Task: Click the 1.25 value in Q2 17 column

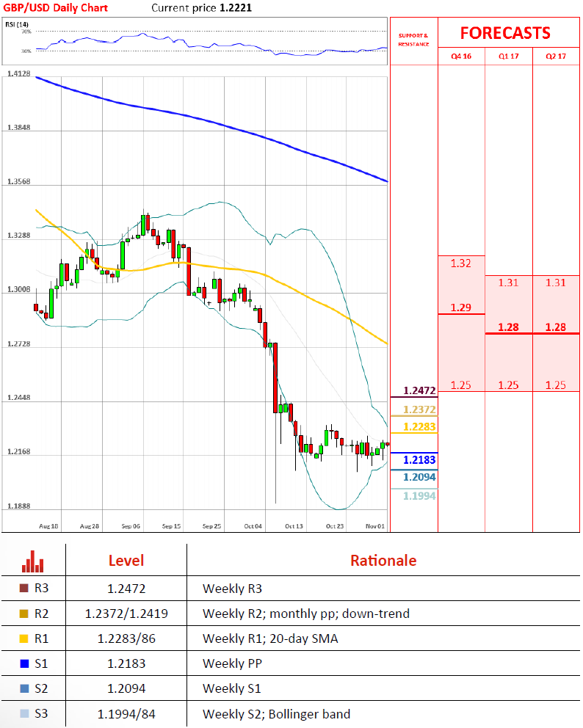Action: tap(556, 385)
